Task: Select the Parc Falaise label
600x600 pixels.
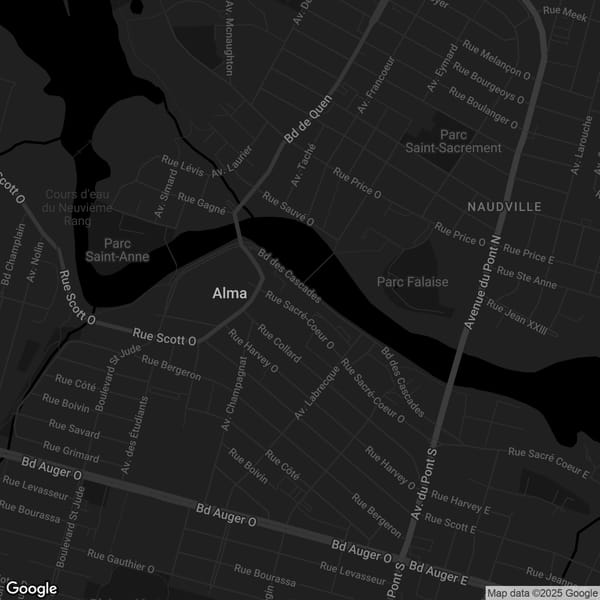Action: coord(412,282)
